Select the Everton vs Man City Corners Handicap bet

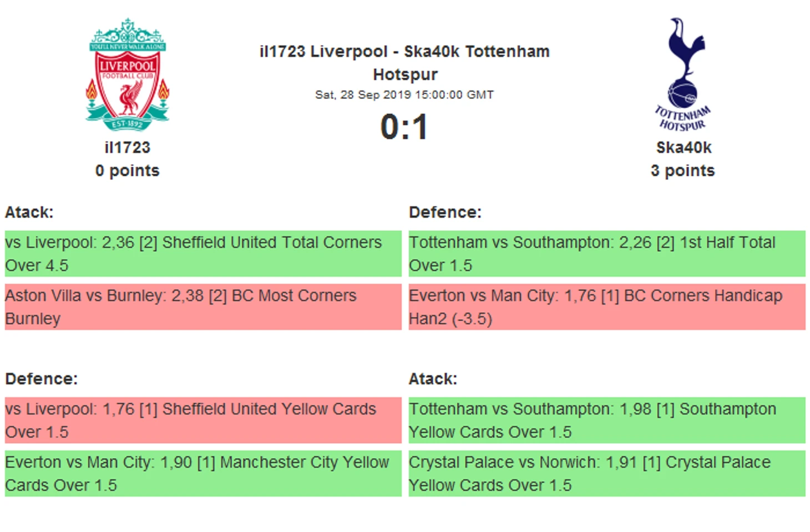tap(607, 307)
